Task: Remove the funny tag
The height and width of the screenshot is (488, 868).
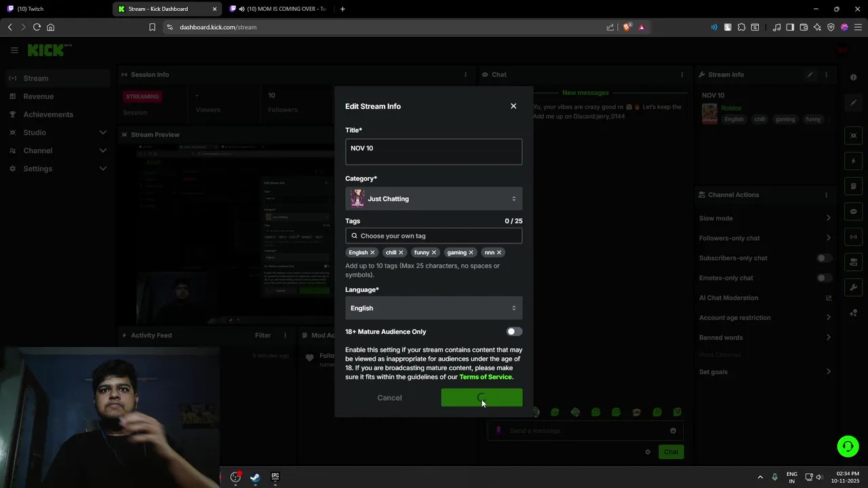Action: pyautogui.click(x=434, y=252)
